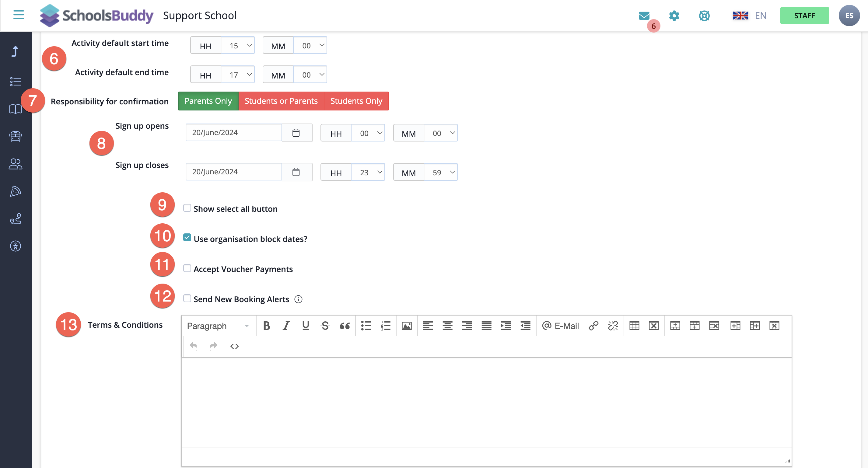Click undo arrow in editor toolbar
Viewport: 868px width, 468px height.
pos(193,346)
